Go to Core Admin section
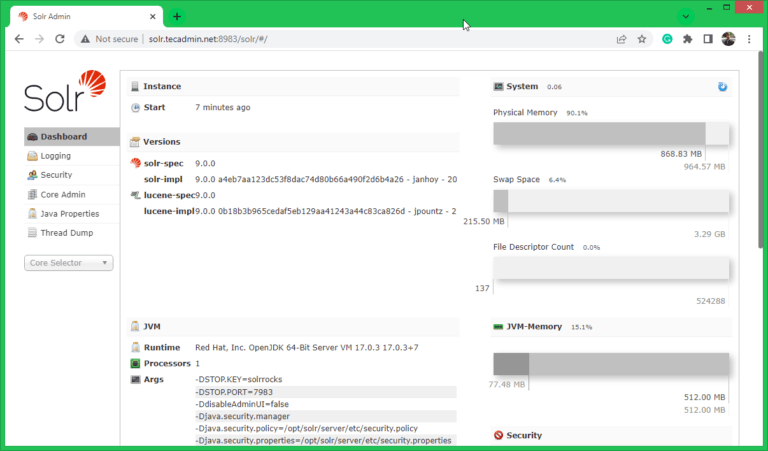 [62, 194]
